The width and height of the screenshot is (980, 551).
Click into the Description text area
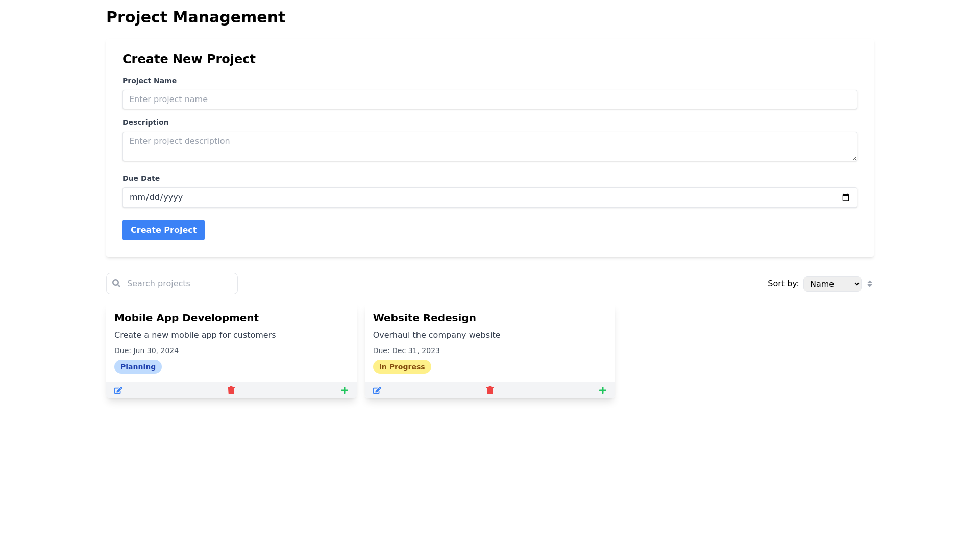point(490,146)
